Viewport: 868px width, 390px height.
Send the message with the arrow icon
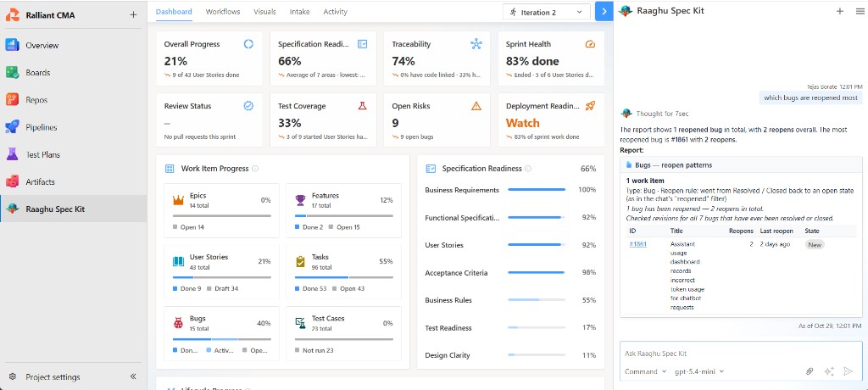click(x=848, y=371)
